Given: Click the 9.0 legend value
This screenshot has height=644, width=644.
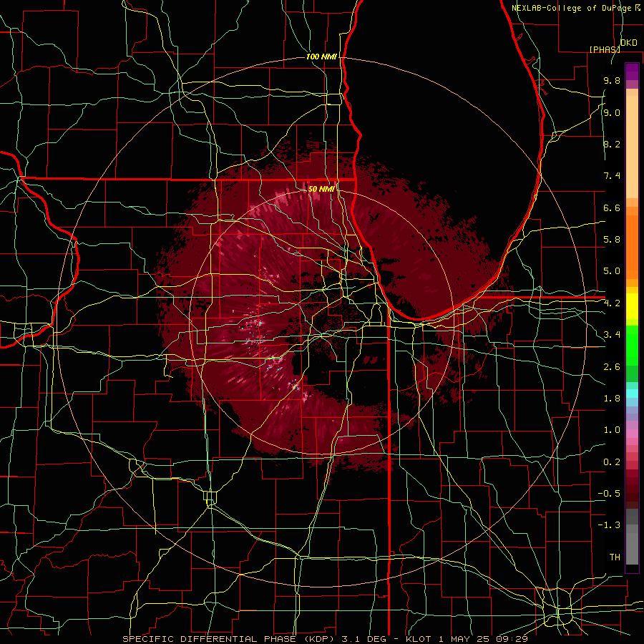Looking at the screenshot, I should (x=612, y=113).
